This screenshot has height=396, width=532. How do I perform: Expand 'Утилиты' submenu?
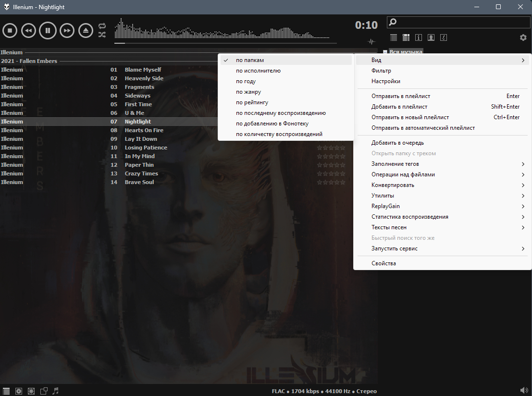[443, 196]
